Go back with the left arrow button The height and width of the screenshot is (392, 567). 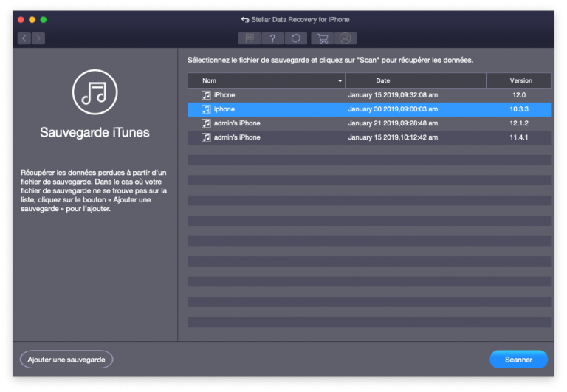24,38
